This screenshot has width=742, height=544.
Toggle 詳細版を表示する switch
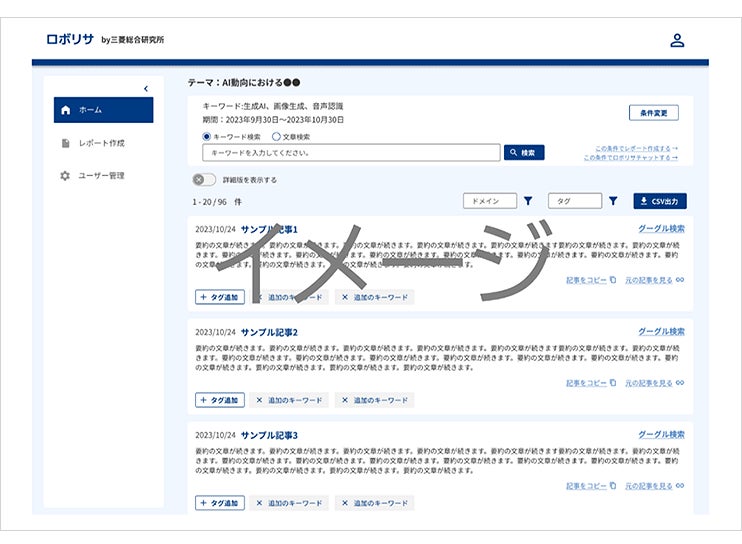tap(204, 180)
